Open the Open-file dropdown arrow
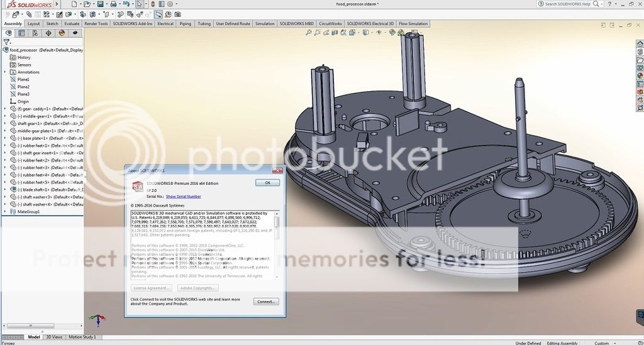 [93, 4]
